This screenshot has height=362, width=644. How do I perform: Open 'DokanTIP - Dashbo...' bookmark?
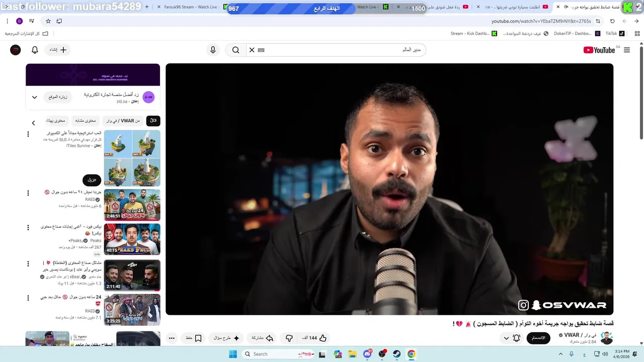[x=577, y=34]
